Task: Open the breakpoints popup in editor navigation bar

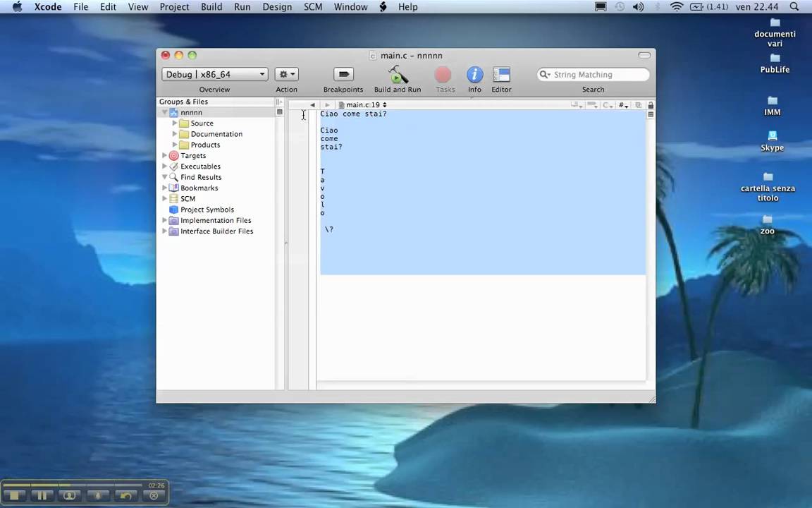Action: click(592, 105)
